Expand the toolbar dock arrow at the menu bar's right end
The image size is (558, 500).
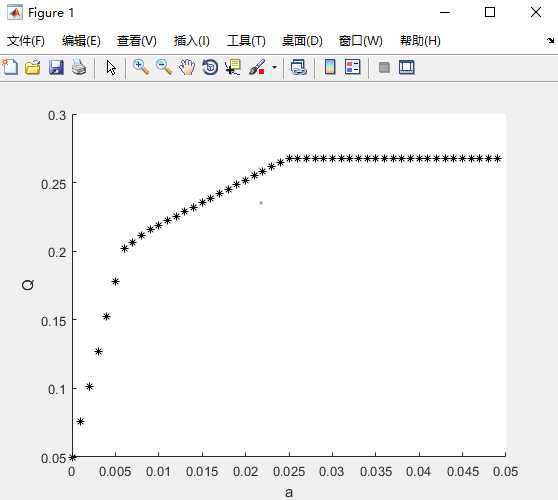551,41
